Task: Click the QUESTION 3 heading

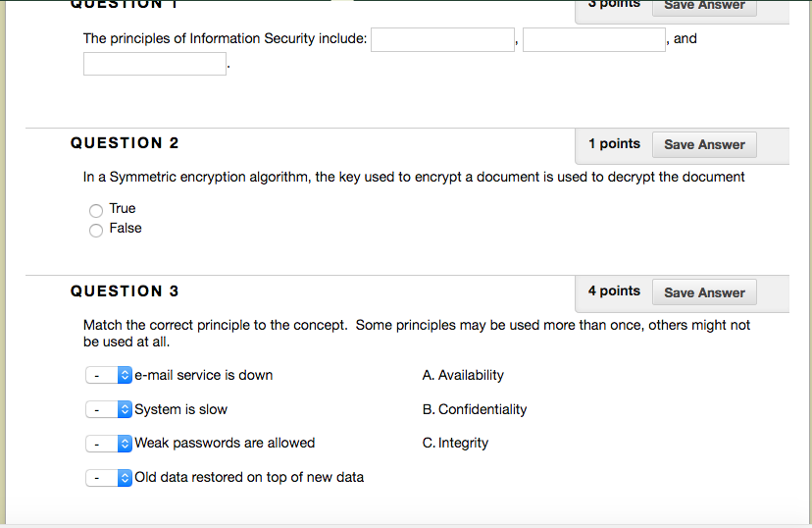Action: 125,291
